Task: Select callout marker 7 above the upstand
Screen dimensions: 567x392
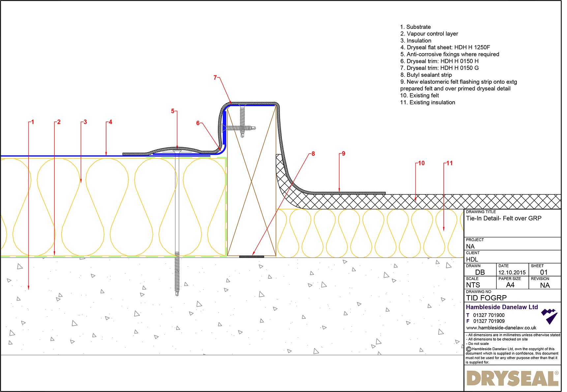Action: click(x=216, y=78)
